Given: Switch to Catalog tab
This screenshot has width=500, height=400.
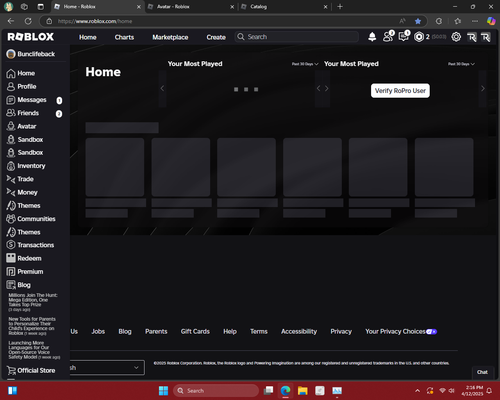Looking at the screenshot, I should click(x=284, y=7).
